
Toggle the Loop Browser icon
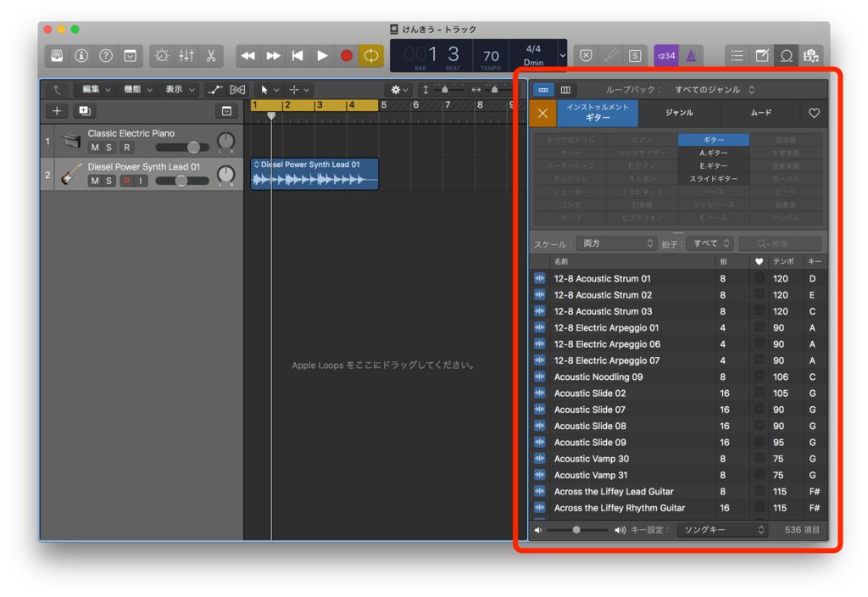[786, 56]
